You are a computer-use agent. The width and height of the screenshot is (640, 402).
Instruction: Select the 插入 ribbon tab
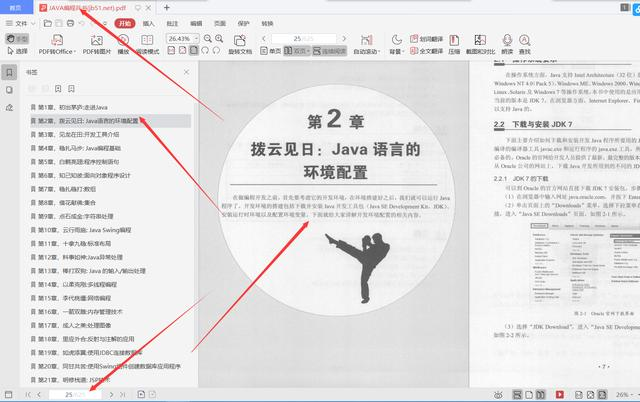149,24
